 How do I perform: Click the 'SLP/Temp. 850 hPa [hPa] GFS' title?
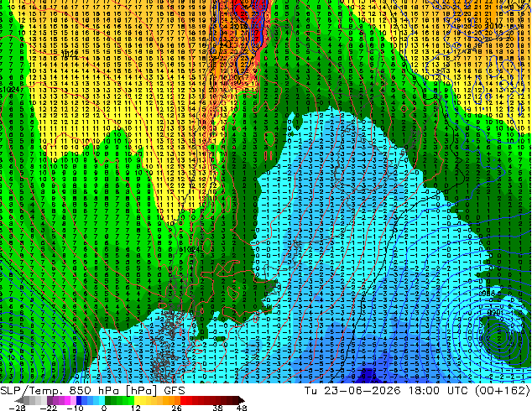pos(92,391)
